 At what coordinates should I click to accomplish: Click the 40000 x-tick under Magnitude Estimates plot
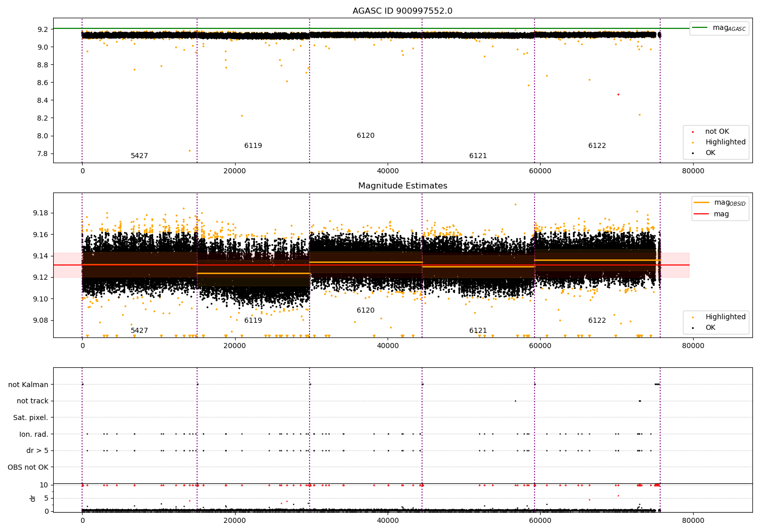[x=388, y=346]
